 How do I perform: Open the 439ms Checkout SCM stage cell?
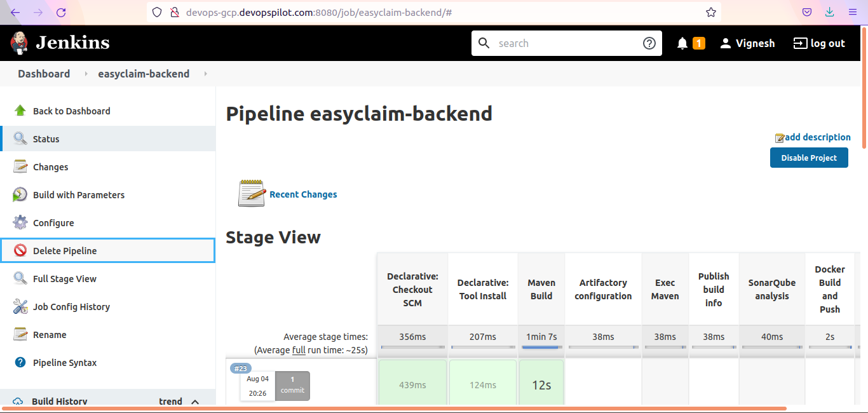[x=412, y=383]
